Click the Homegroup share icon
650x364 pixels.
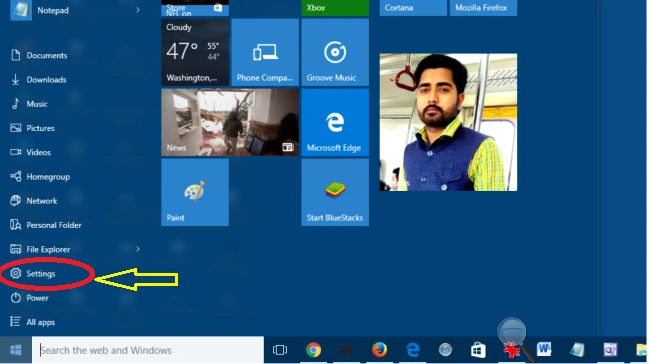tap(16, 176)
